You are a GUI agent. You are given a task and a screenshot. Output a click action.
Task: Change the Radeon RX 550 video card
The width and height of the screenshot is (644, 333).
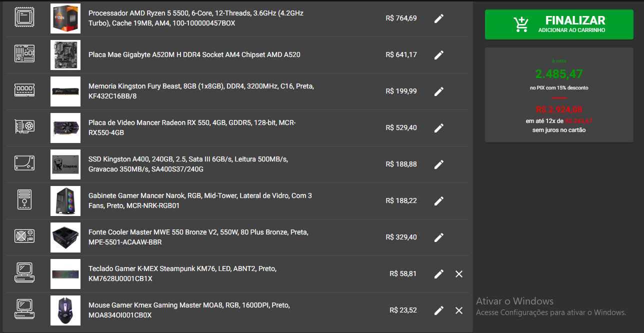coord(439,128)
